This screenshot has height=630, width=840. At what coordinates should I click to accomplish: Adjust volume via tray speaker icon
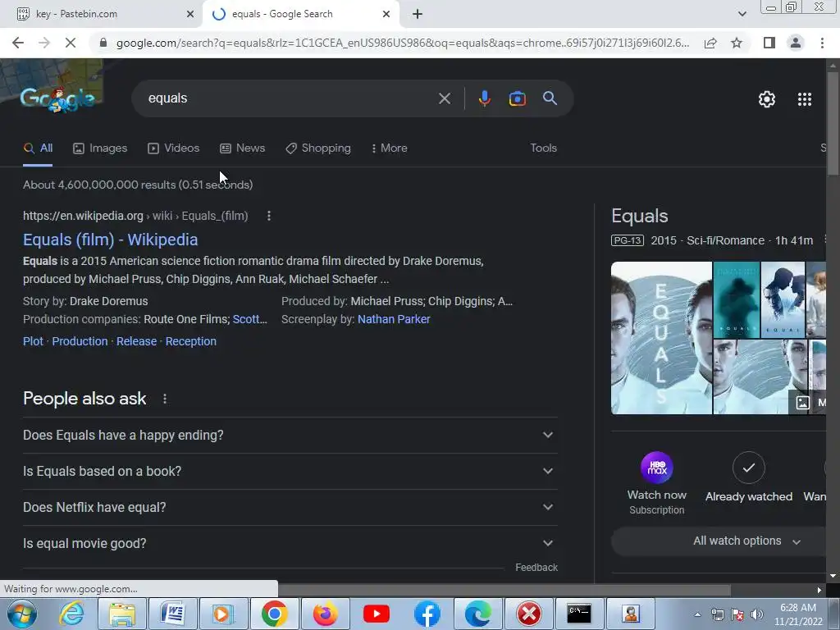click(756, 614)
